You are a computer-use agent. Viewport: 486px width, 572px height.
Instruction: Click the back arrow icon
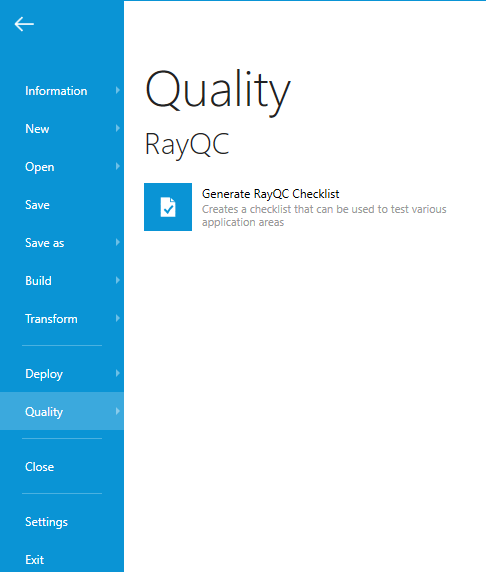[x=24, y=24]
